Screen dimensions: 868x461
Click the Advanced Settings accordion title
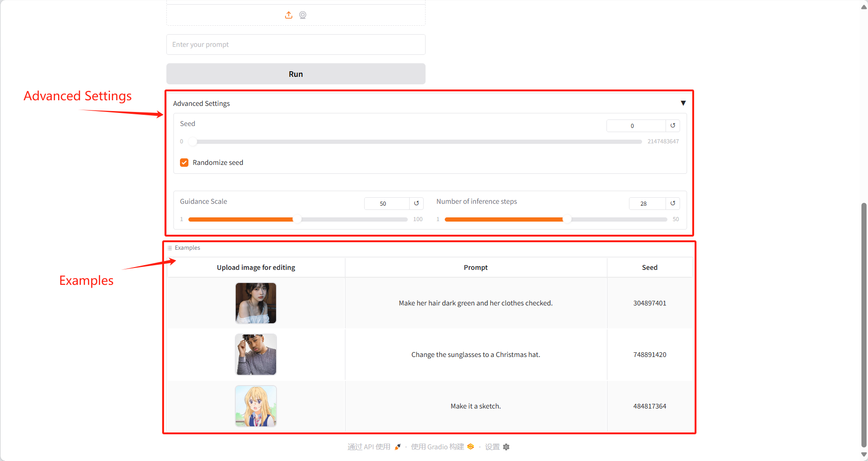pos(202,104)
